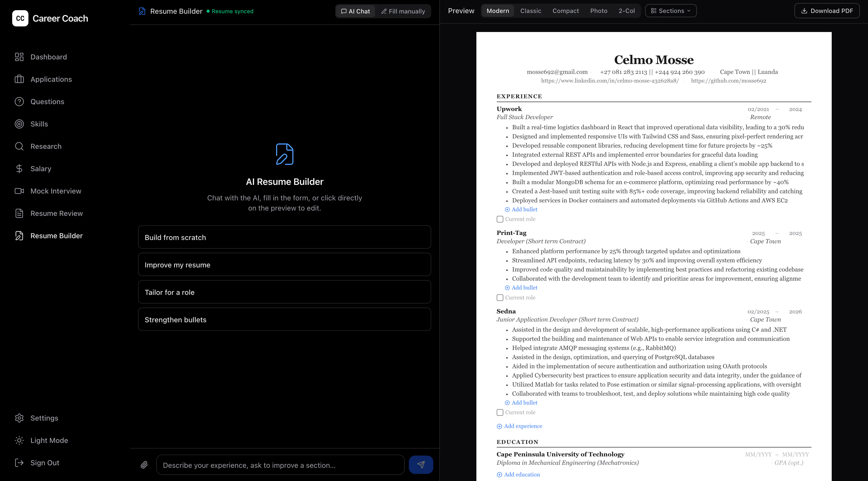
Task: Click the paperclip attach file icon
Action: tap(144, 465)
